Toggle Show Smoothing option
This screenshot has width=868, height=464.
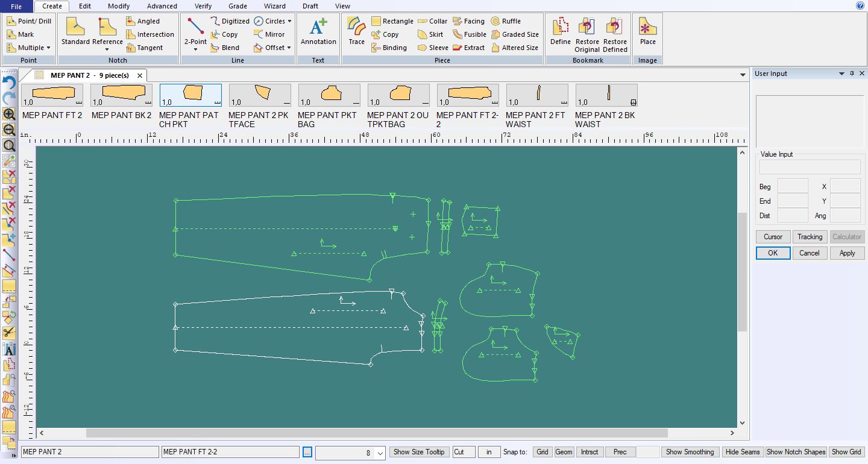click(x=690, y=452)
